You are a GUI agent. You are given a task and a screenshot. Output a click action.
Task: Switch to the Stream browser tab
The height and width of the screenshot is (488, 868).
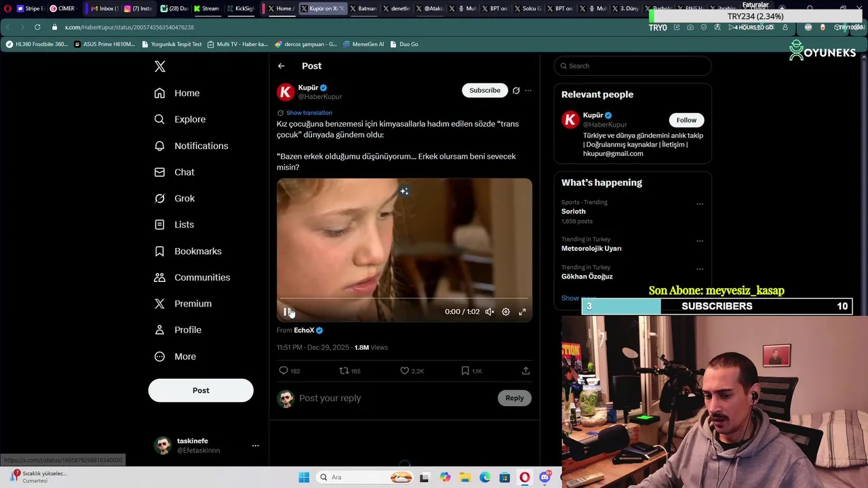click(207, 9)
